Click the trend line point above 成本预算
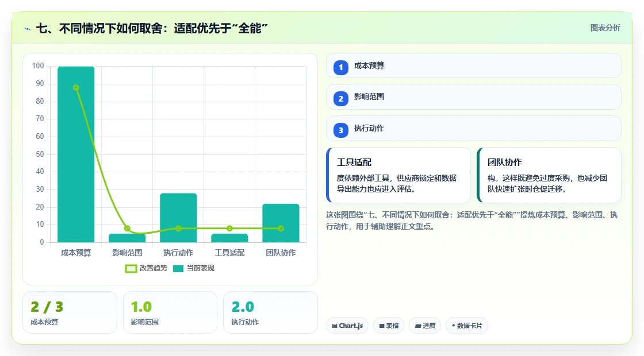 click(76, 88)
